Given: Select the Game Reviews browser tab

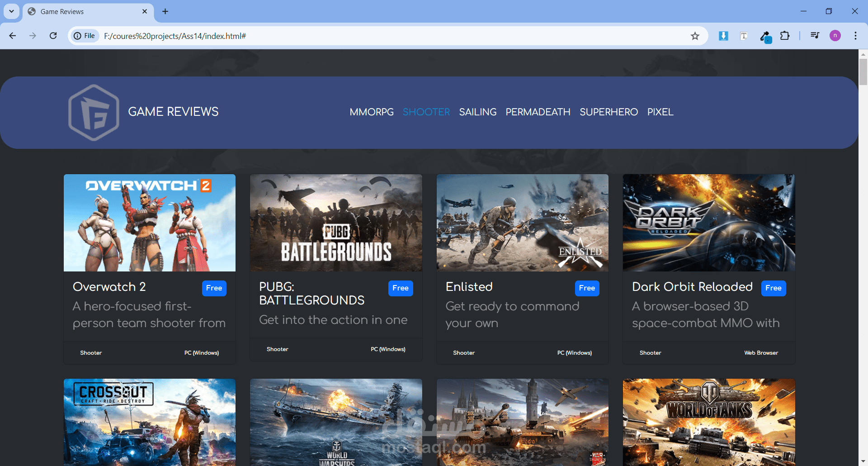Looking at the screenshot, I should [x=88, y=11].
